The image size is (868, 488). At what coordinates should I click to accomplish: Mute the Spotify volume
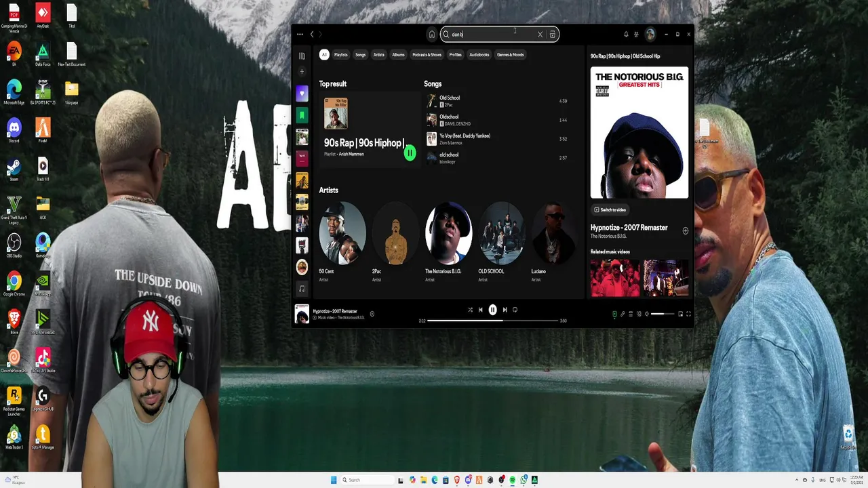click(x=647, y=314)
